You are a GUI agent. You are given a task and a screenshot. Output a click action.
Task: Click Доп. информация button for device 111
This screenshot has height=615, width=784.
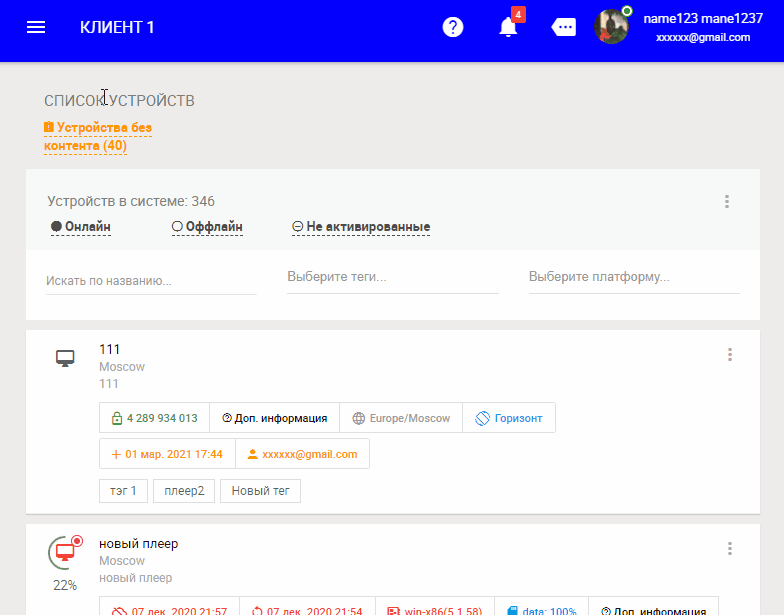pyautogui.click(x=274, y=418)
